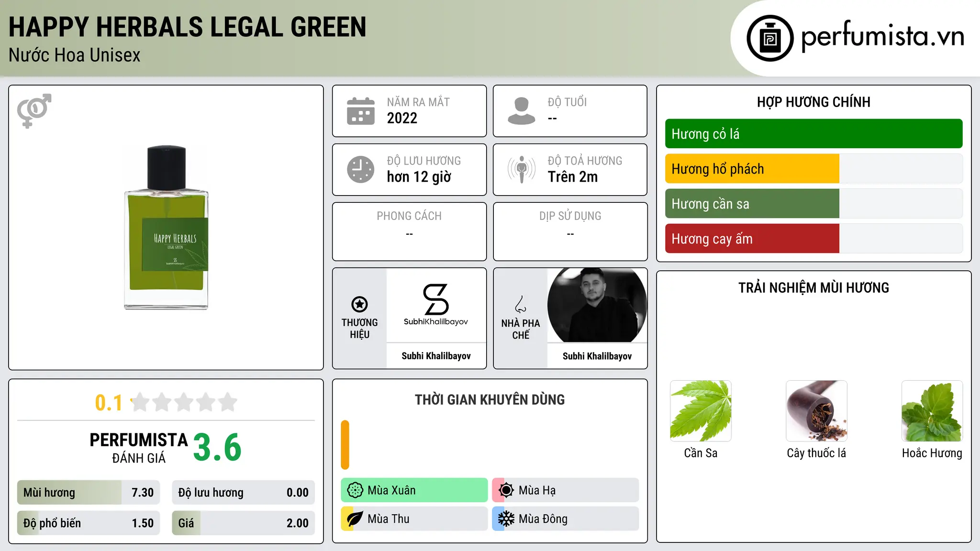The width and height of the screenshot is (980, 551).
Task: Click the Giá score bar
Action: tap(244, 523)
